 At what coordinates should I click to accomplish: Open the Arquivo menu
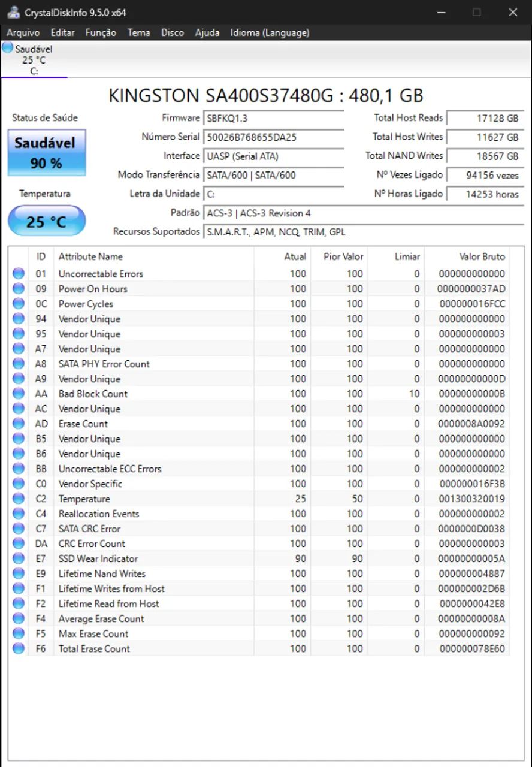pyautogui.click(x=23, y=32)
